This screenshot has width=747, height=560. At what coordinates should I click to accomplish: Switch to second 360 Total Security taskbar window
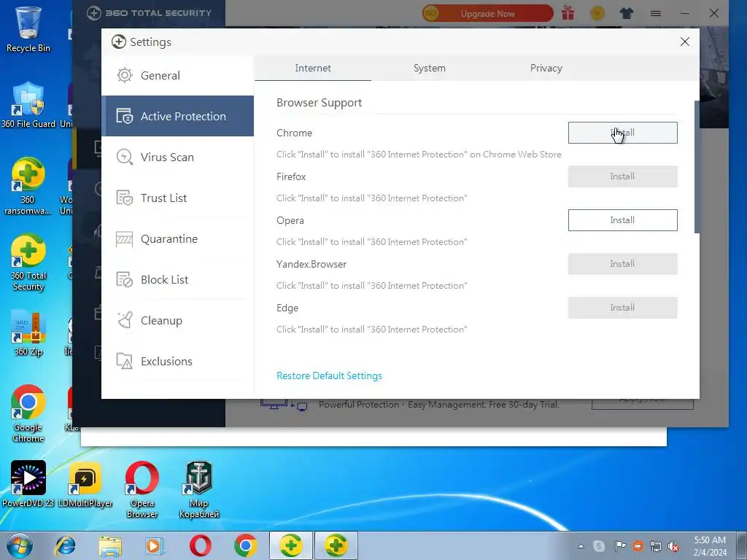tap(336, 545)
